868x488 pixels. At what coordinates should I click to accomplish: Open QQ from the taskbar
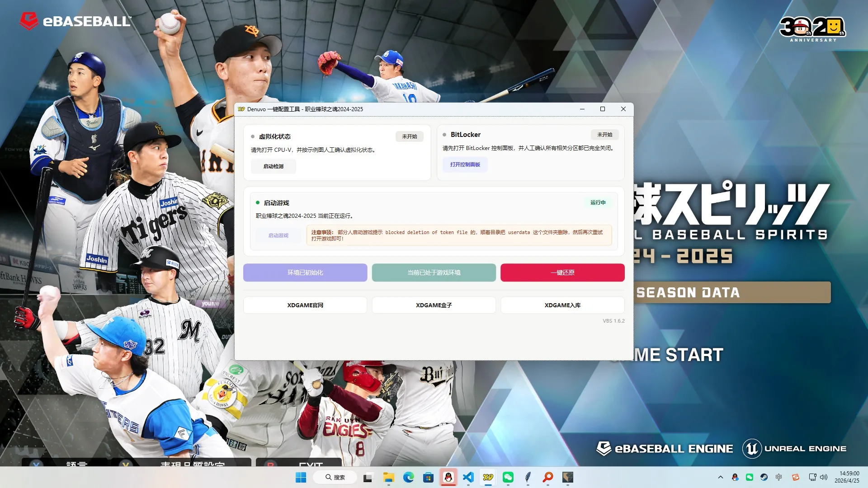448,477
